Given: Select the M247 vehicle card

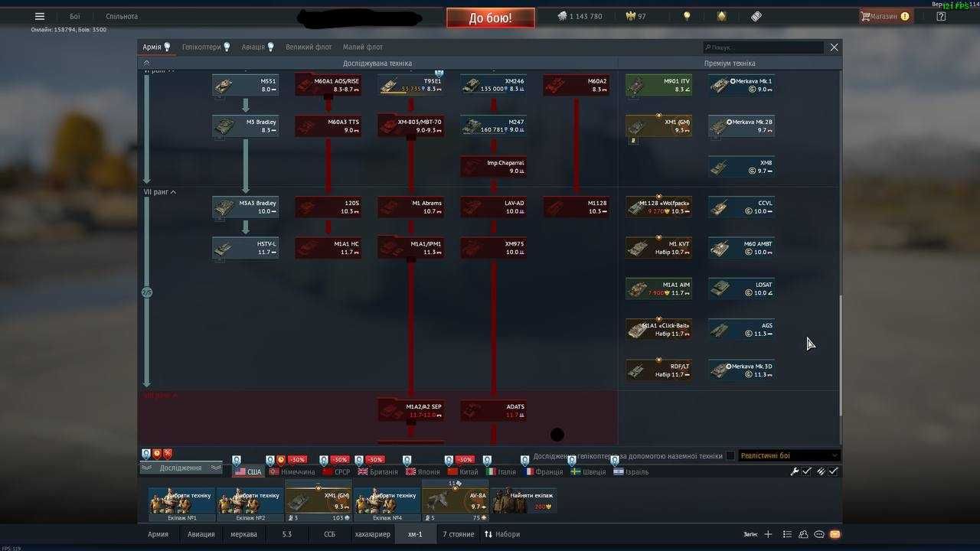Looking at the screenshot, I should pyautogui.click(x=493, y=126).
